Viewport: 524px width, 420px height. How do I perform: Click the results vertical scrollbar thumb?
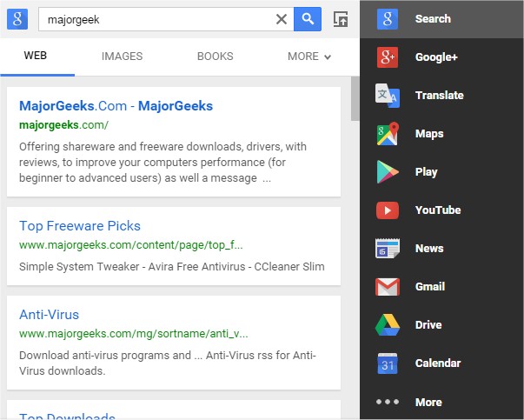click(355, 97)
